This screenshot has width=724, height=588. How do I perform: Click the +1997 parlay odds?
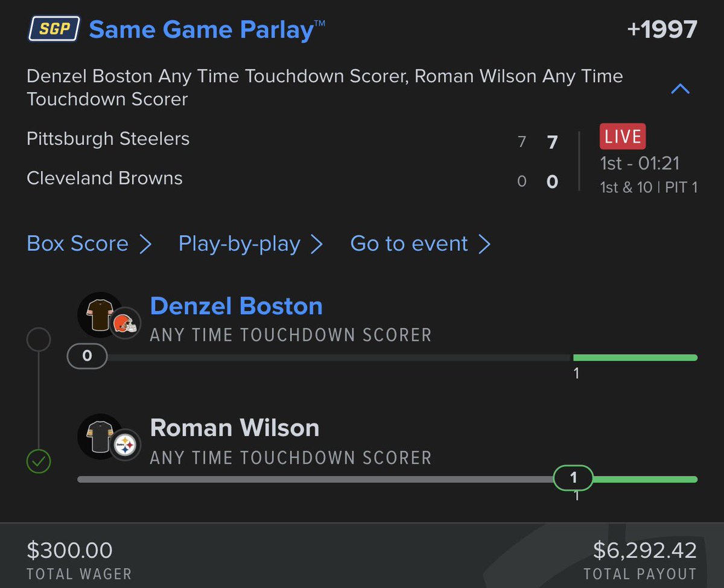tap(662, 28)
